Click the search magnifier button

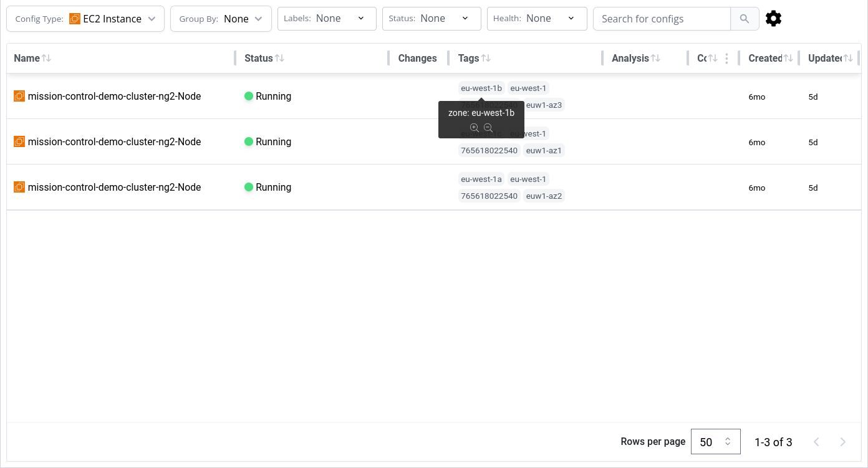pos(745,19)
